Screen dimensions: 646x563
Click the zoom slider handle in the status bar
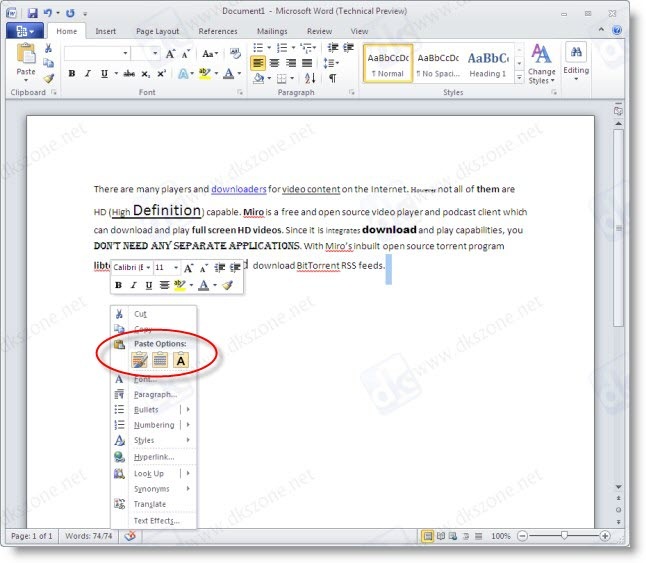[564, 535]
